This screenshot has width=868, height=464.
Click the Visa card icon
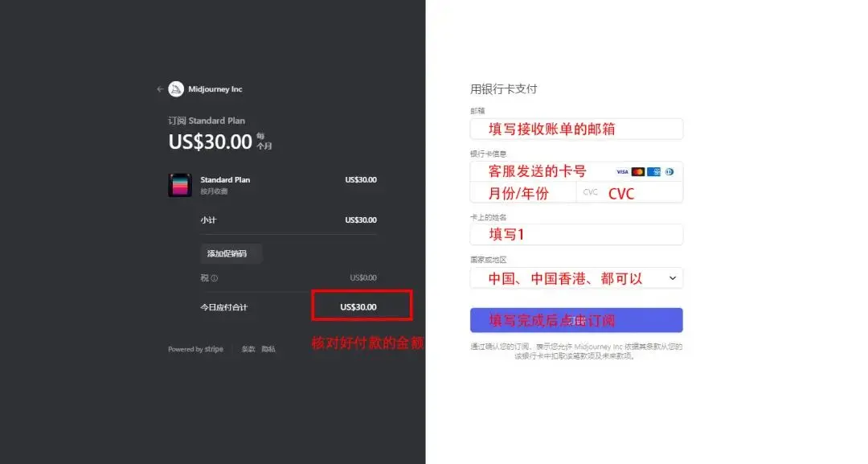tap(622, 171)
